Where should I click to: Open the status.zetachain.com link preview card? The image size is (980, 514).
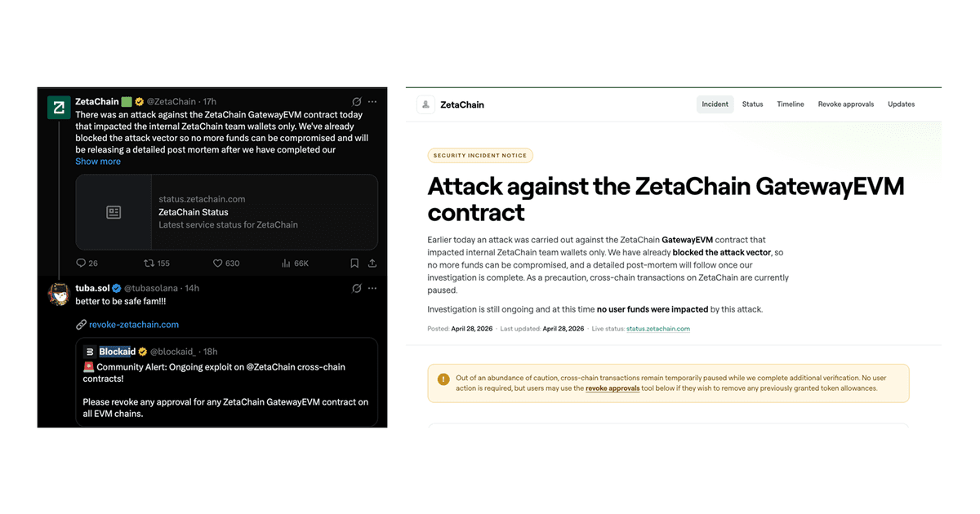226,212
